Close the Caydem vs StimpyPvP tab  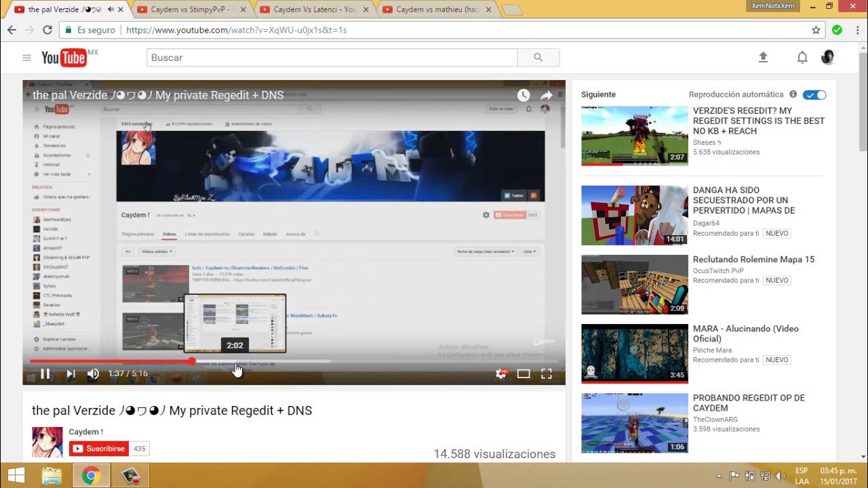[x=243, y=9]
